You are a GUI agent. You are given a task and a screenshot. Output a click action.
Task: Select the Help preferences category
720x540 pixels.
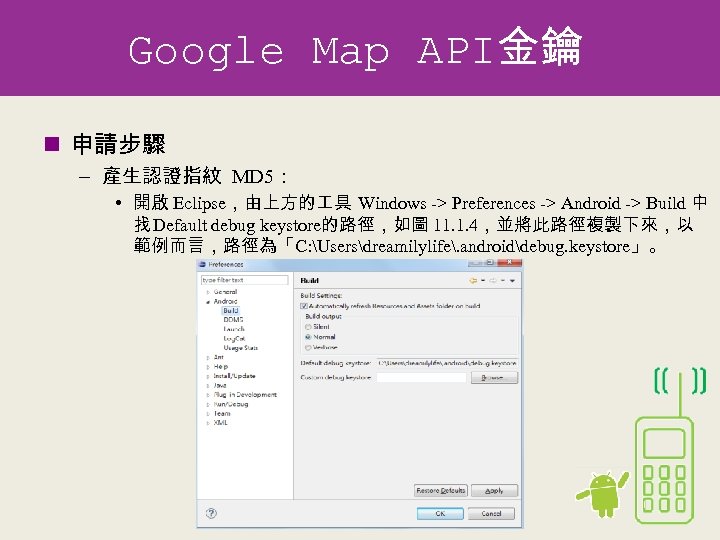pos(220,367)
